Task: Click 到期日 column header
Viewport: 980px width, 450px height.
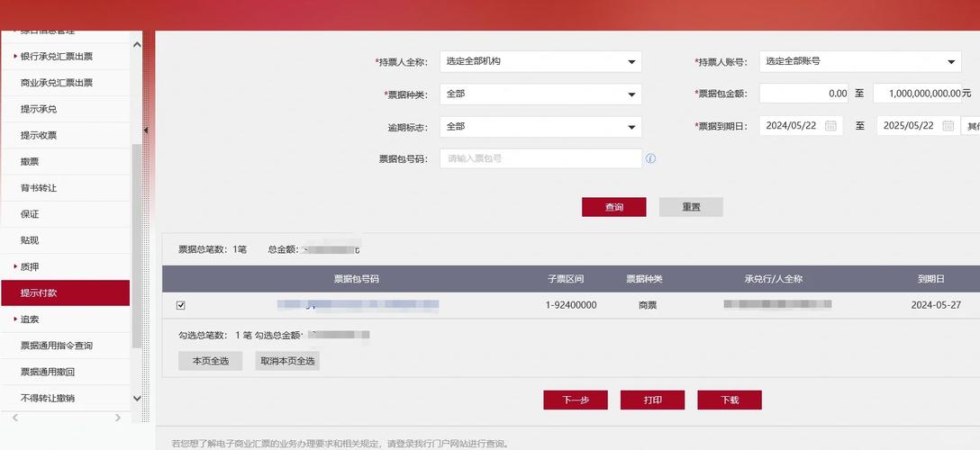Action: [x=931, y=279]
